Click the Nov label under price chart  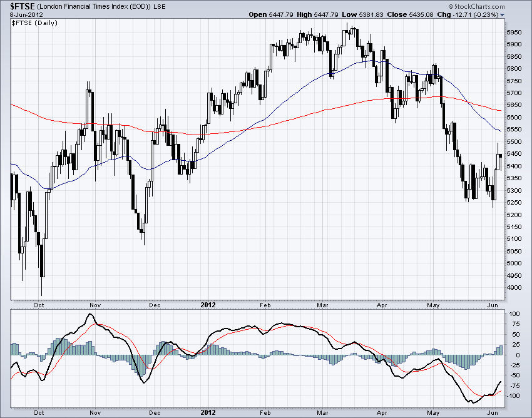tap(95, 305)
